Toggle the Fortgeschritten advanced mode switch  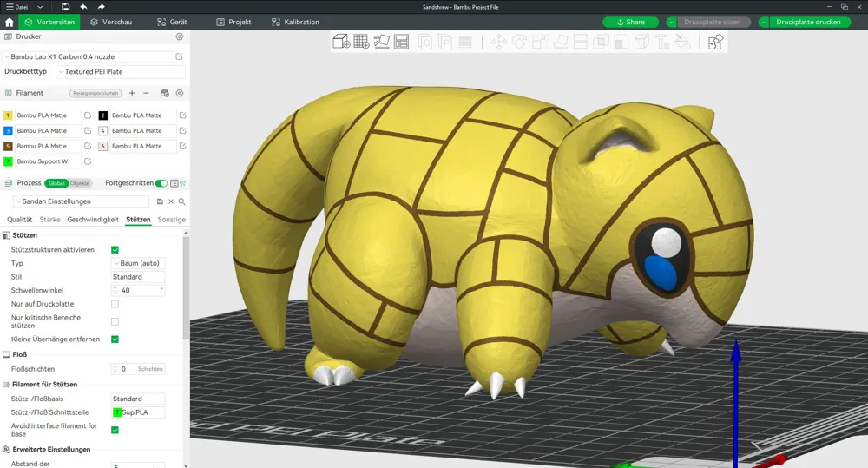click(x=161, y=183)
